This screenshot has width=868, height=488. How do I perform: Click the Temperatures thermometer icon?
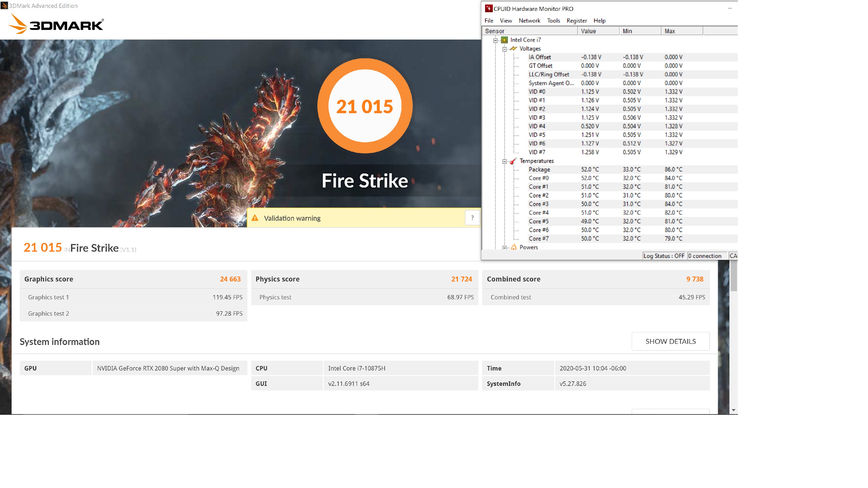click(513, 161)
